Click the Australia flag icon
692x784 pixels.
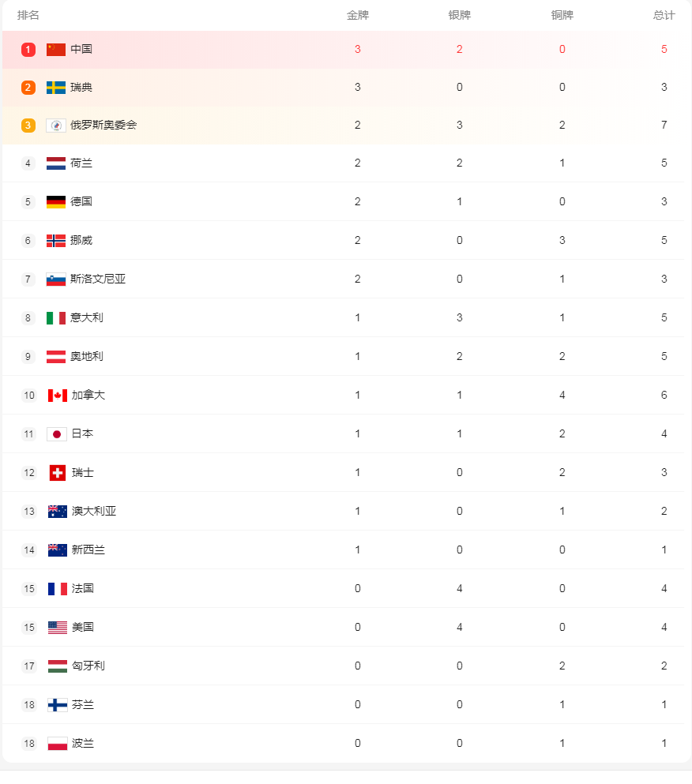point(57,512)
